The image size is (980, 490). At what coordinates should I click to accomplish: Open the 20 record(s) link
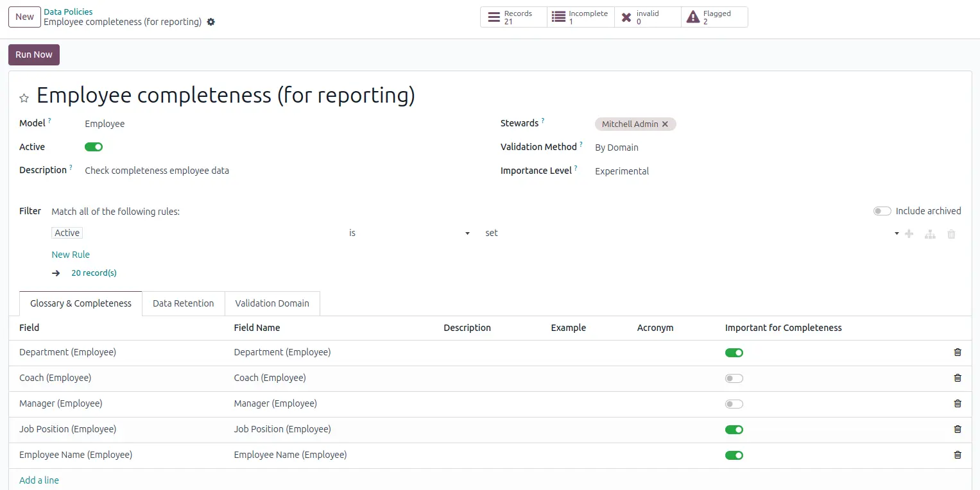(x=94, y=273)
